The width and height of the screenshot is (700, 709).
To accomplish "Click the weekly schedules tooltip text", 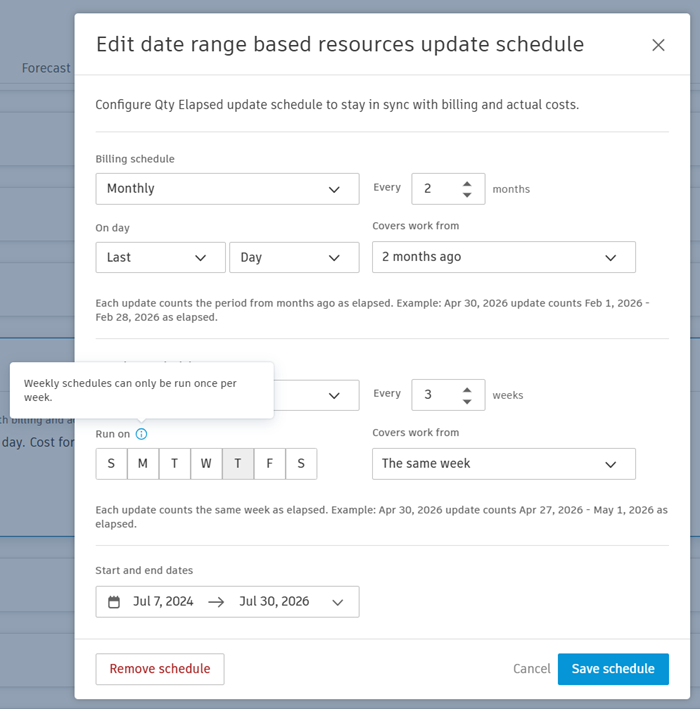I will (x=130, y=390).
